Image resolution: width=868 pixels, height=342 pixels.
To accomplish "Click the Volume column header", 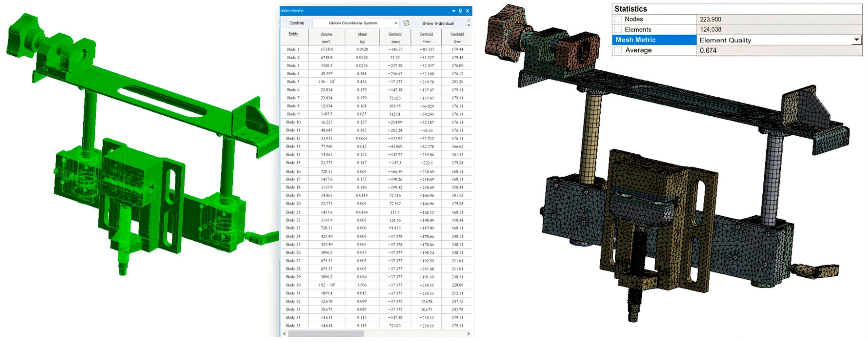I will 326,37.
